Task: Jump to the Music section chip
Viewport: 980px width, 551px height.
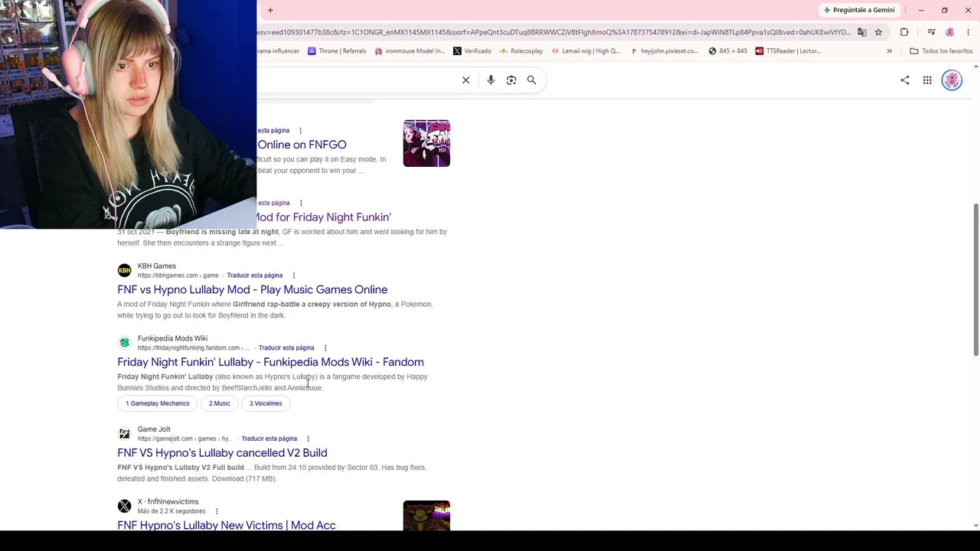Action: pos(220,403)
